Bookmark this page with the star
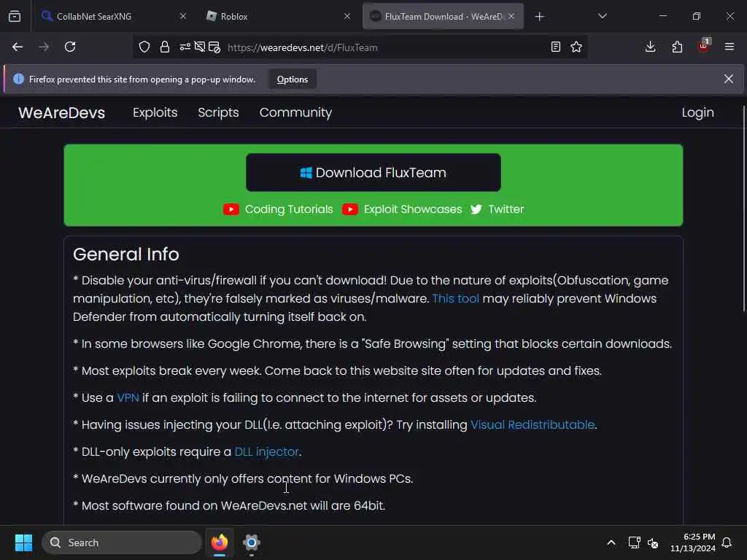The width and height of the screenshot is (747, 560). tap(576, 47)
